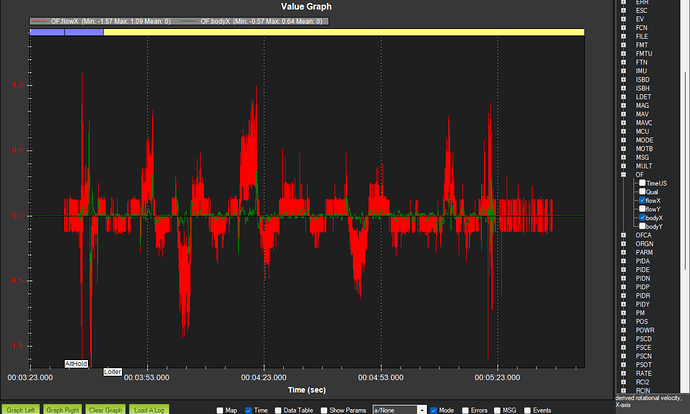This screenshot has width=690, height=414.
Task: Expand the OFCA node
Action: click(x=624, y=235)
